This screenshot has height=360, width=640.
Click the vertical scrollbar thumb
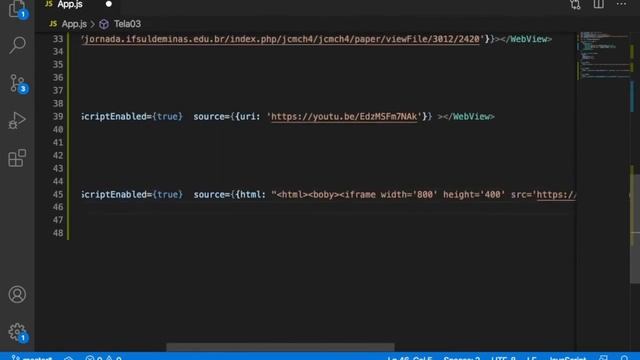click(635, 229)
